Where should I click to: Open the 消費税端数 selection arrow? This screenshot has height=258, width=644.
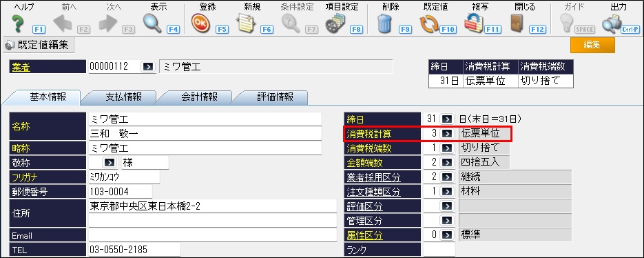[446, 148]
